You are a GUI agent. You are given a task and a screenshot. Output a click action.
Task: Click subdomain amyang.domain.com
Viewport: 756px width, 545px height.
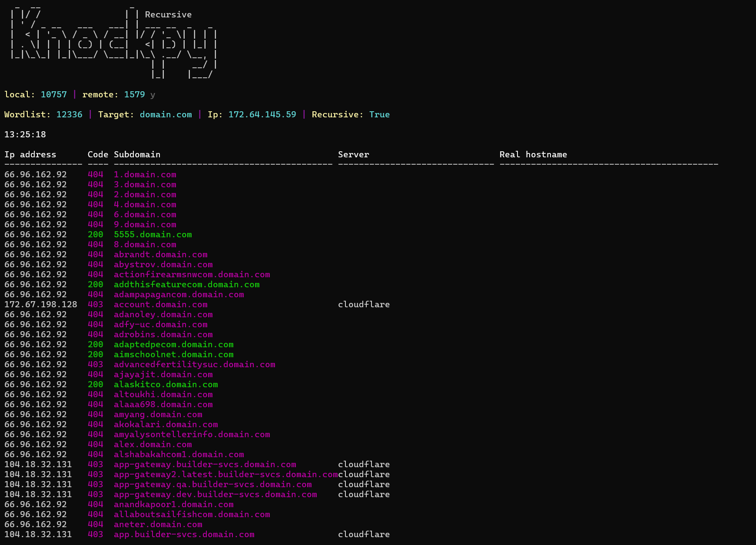click(x=158, y=414)
